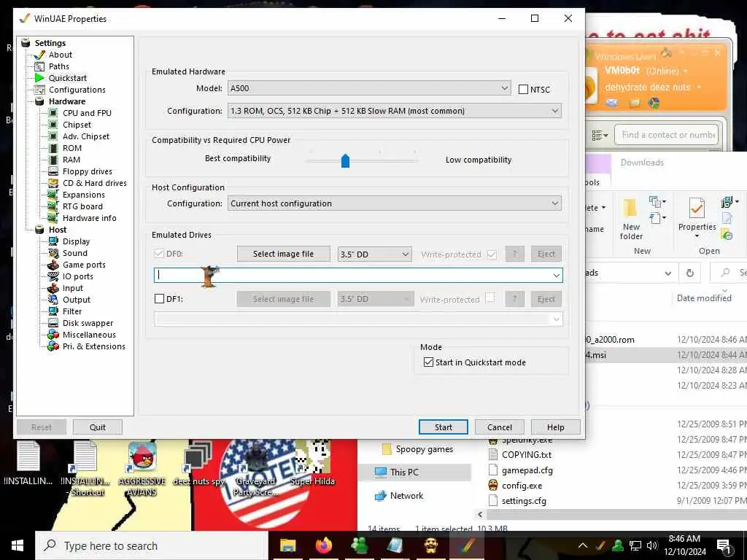The height and width of the screenshot is (560, 747).
Task: Select the Miscellaneous icon
Action: click(53, 335)
